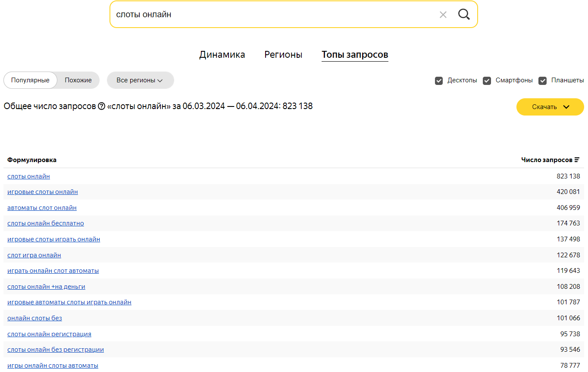Click the sort icon beside Число запросов
This screenshot has height=372, width=588.
(577, 160)
